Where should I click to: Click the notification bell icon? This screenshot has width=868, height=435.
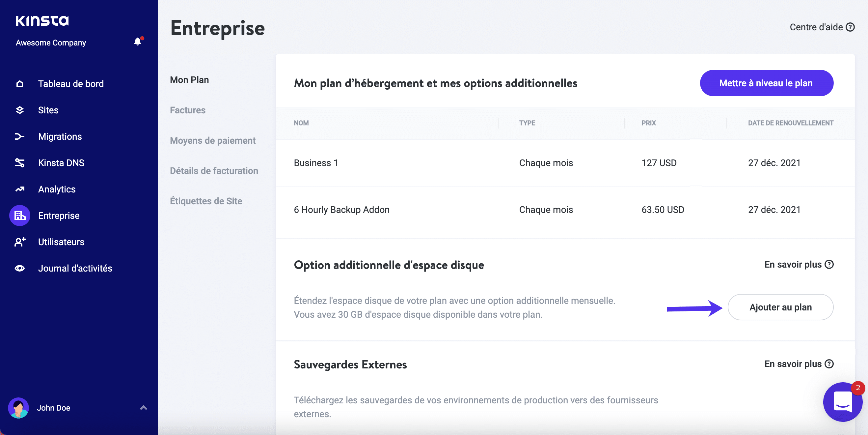138,42
